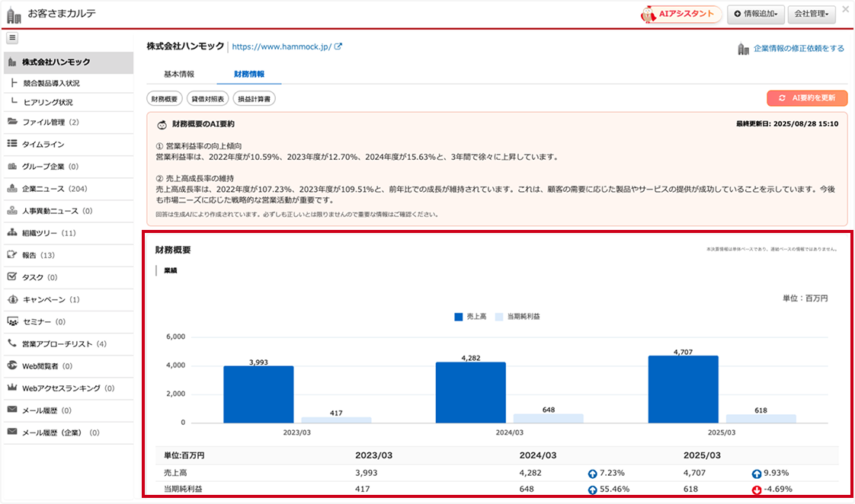
Task: Click the 2025/03 dark blue 売上高 bar
Action: [683, 389]
